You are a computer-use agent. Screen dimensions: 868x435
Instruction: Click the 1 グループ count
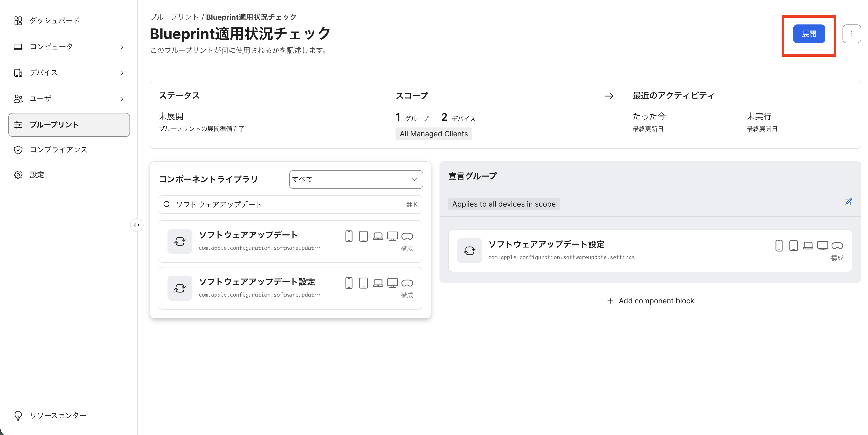[x=412, y=117]
